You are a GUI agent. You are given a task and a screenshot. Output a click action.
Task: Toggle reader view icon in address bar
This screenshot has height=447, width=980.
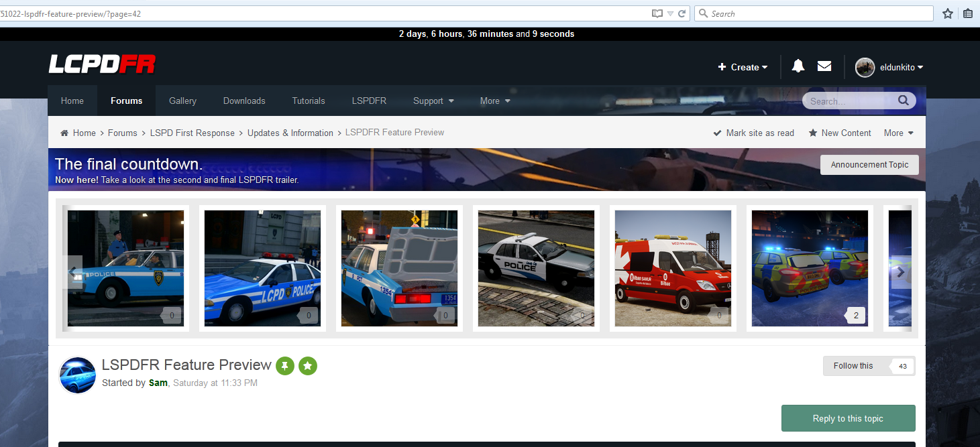click(x=657, y=13)
